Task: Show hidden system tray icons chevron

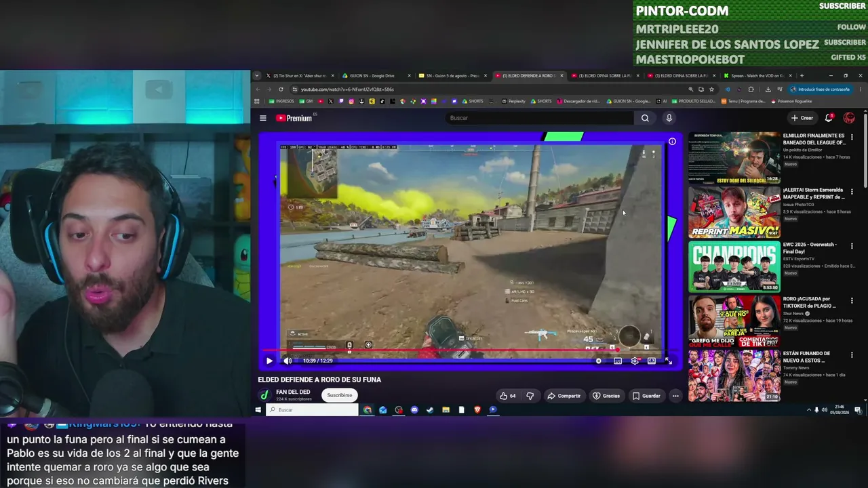Action: tap(808, 410)
